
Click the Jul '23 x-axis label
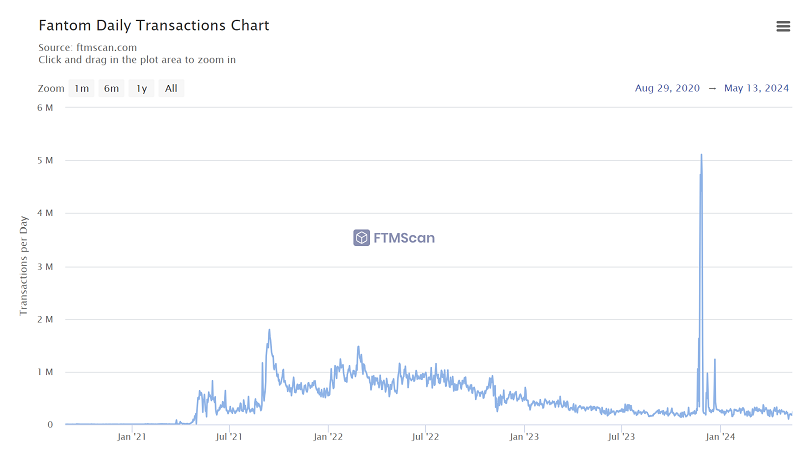[622, 437]
